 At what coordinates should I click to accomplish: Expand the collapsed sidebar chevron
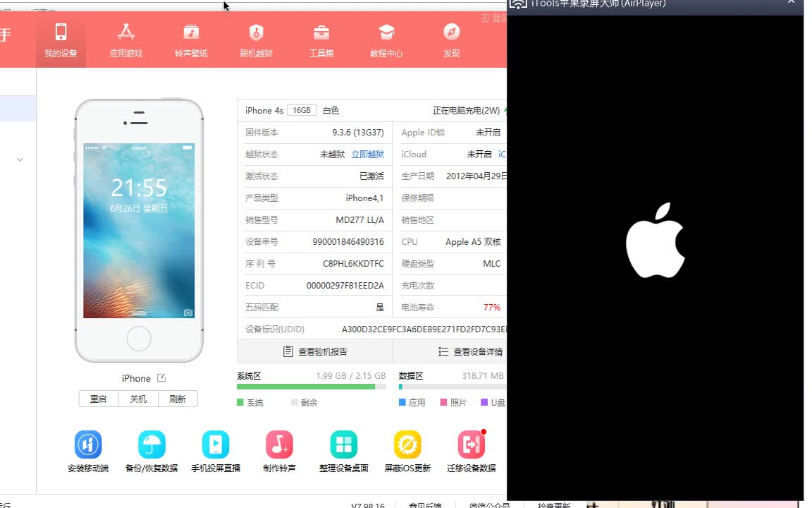point(19,159)
